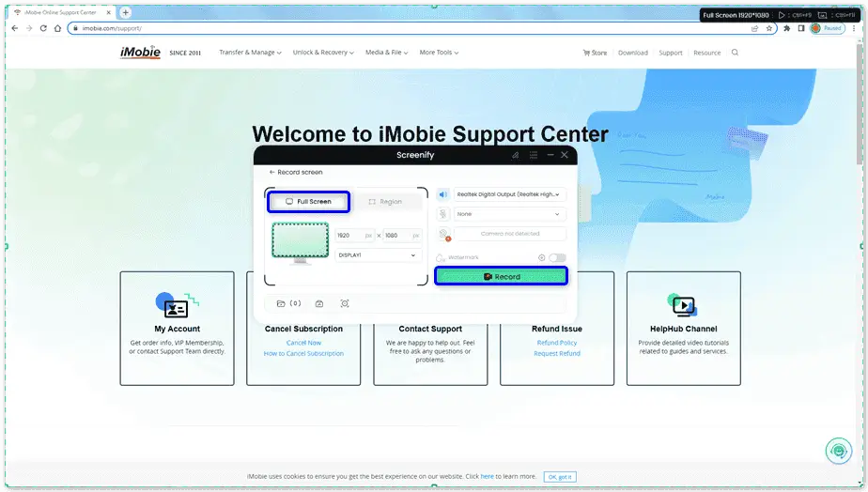868x492 pixels.
Task: Open the Screenify hamburger menu
Action: point(533,155)
